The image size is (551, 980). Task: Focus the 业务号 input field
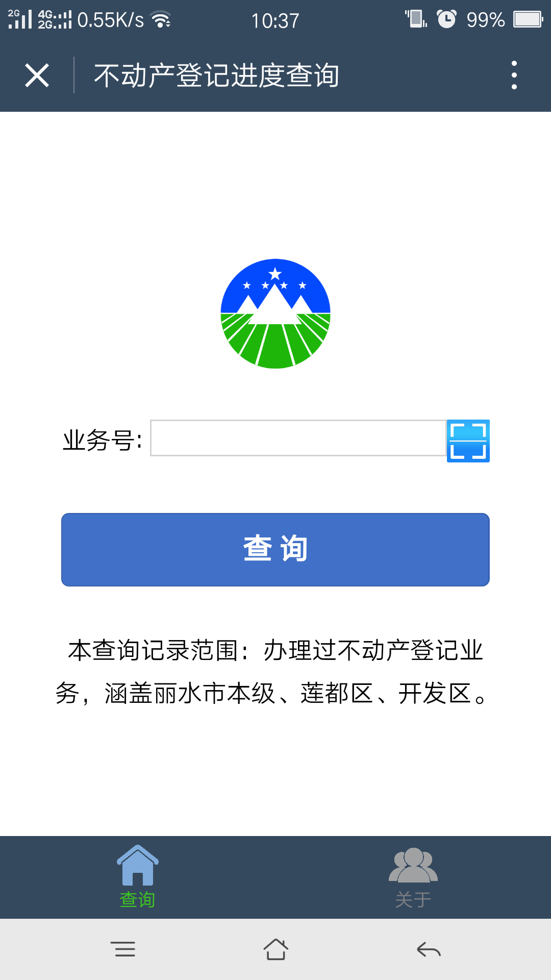298,438
